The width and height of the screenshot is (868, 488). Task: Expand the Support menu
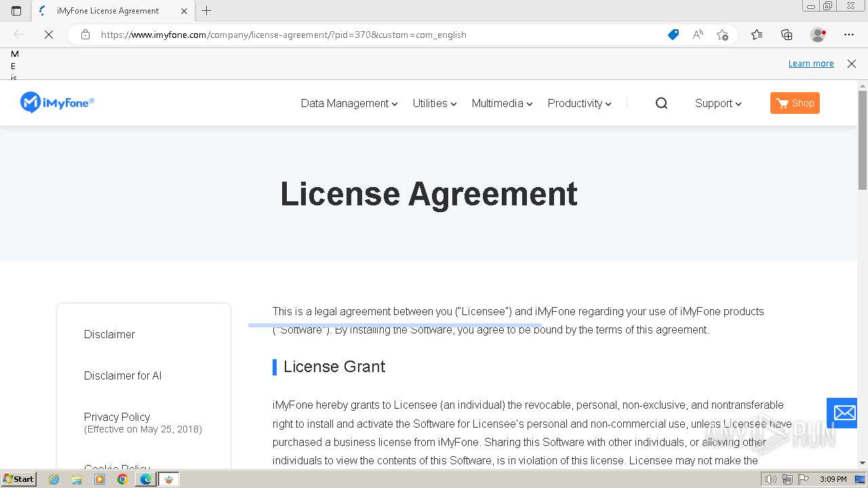[718, 103]
